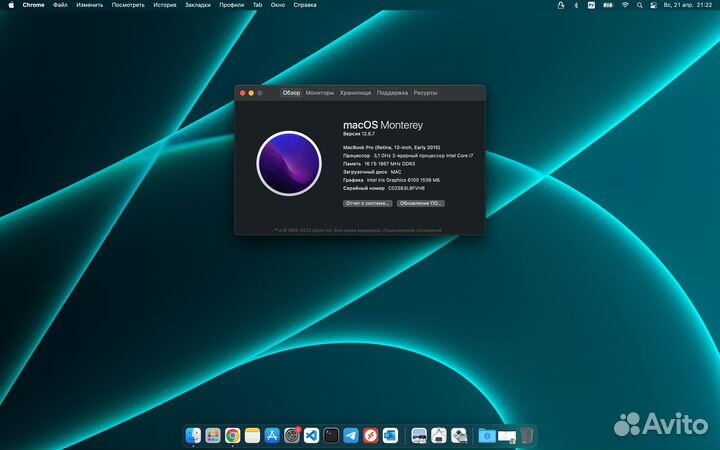This screenshot has width=720, height=450.
Task: Close the About This Mac window
Action: point(242,93)
